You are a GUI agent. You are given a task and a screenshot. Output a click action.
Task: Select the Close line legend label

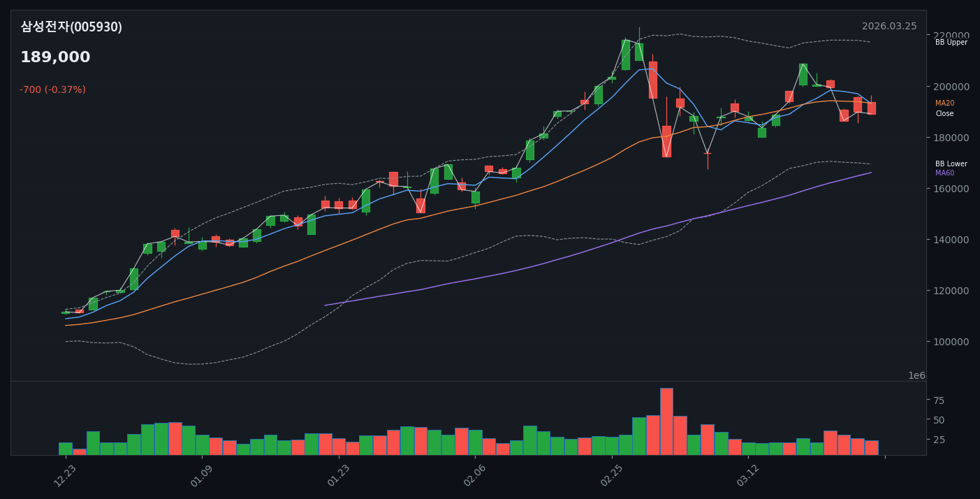click(944, 114)
